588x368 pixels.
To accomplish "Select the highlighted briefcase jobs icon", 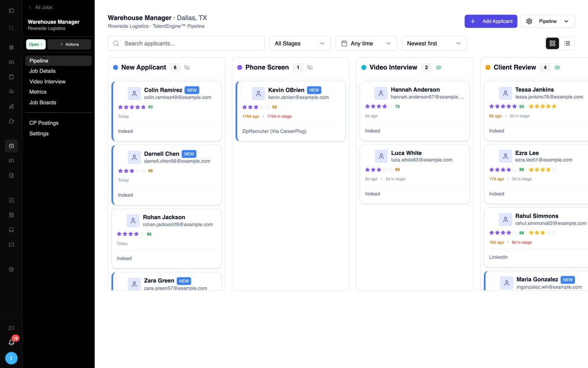I will (11, 146).
